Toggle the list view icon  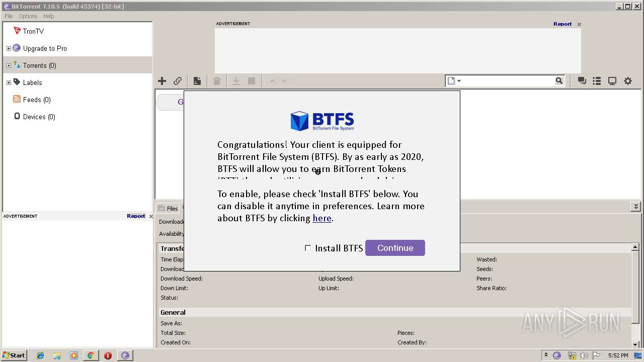click(x=597, y=81)
